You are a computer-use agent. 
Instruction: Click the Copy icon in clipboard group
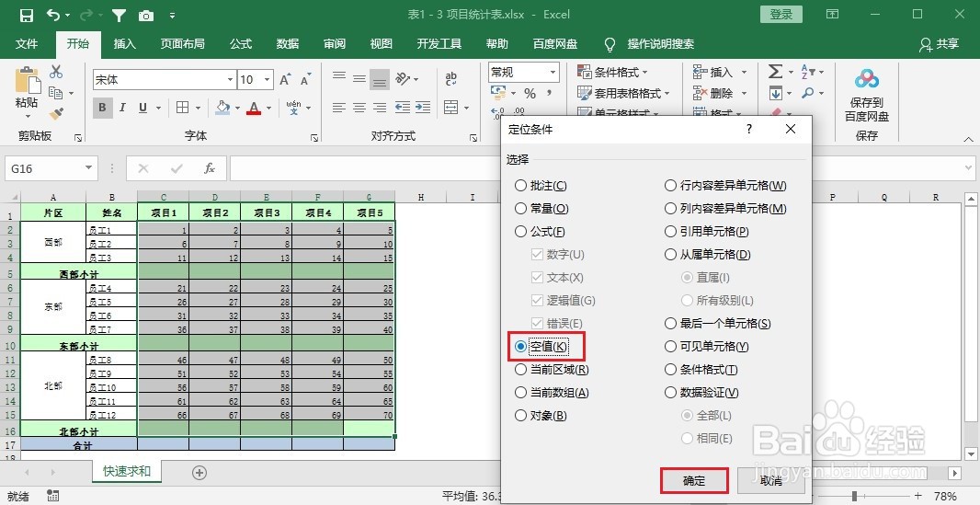click(x=56, y=93)
